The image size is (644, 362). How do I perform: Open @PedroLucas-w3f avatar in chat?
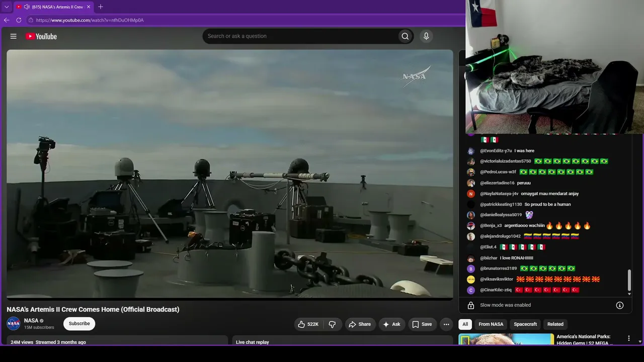[471, 172]
